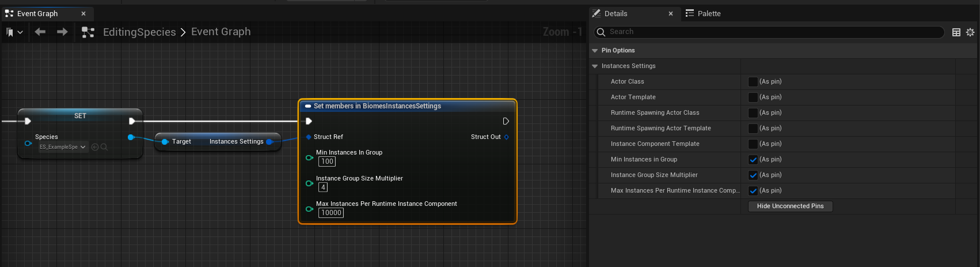
Task: Switch to the Details tab
Action: pyautogui.click(x=616, y=13)
